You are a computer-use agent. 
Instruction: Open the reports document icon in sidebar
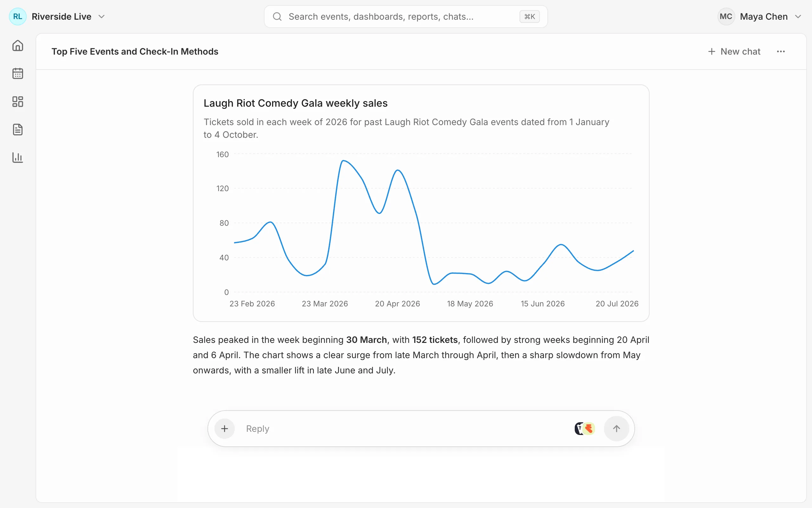click(x=17, y=129)
